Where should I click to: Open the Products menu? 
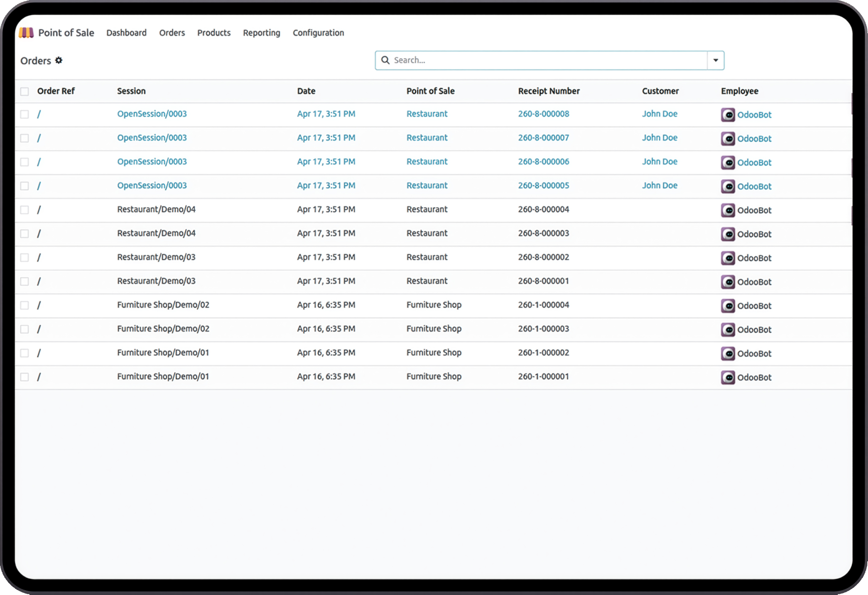point(214,33)
